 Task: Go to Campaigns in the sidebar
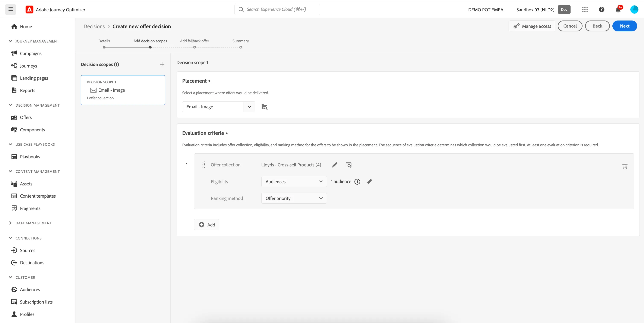pyautogui.click(x=31, y=54)
